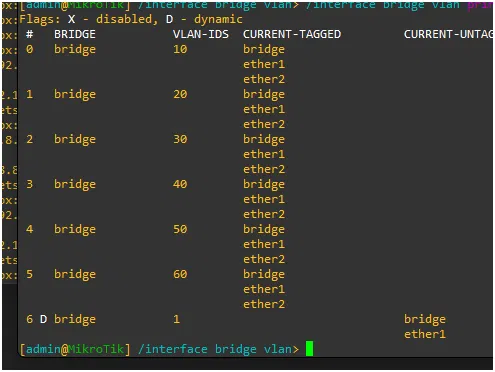
Task: Click untagged bridge entry for VLAN 1
Action: click(425, 319)
